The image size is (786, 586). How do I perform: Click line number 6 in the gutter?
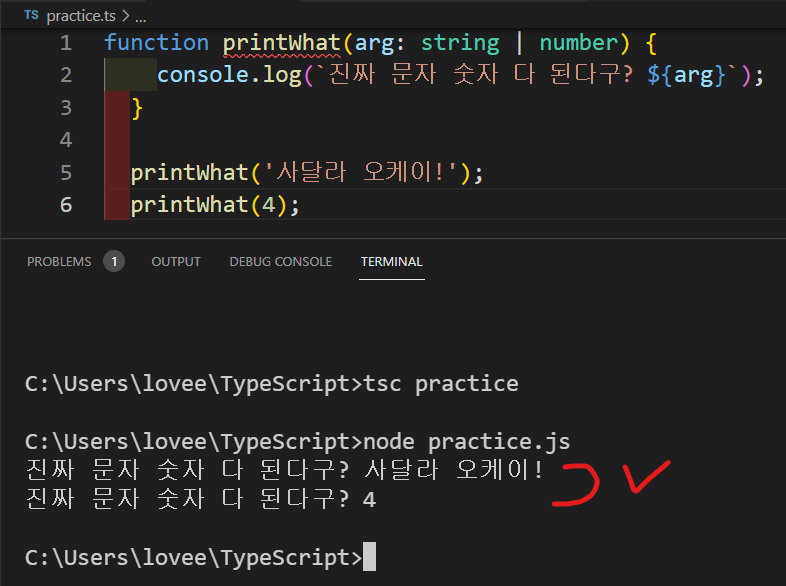coord(66,205)
